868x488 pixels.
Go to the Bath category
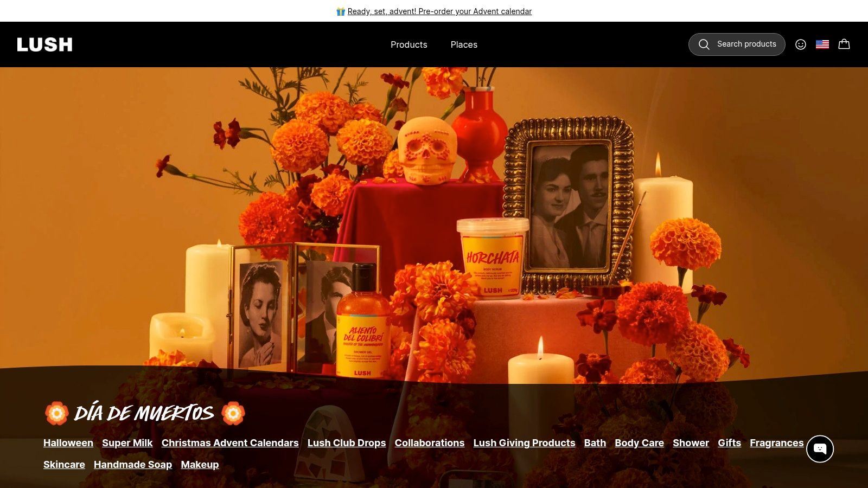(595, 443)
